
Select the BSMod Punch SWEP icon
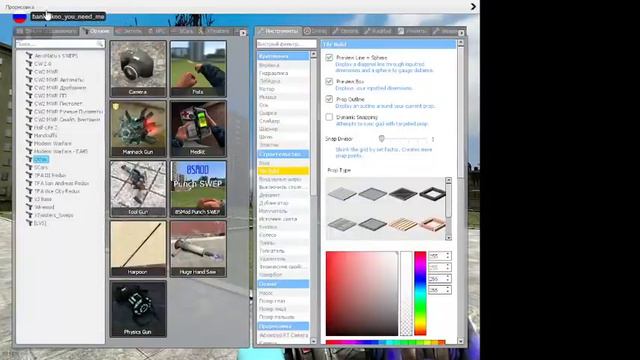(198, 189)
